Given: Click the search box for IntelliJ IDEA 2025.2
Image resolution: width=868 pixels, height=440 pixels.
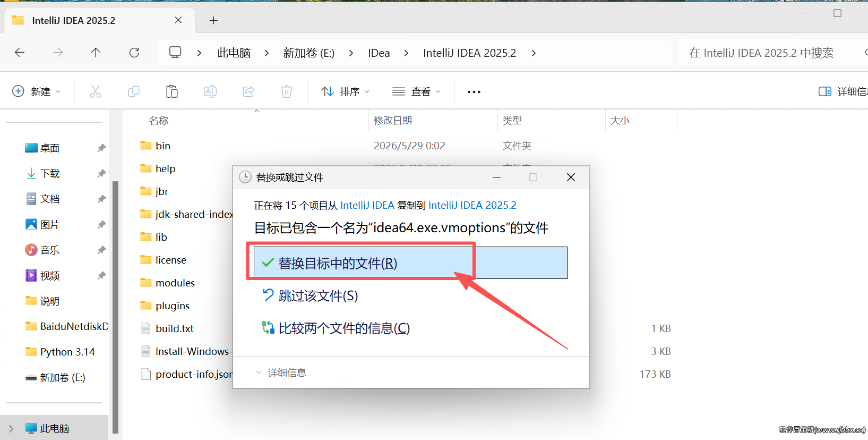Looking at the screenshot, I should tap(772, 53).
